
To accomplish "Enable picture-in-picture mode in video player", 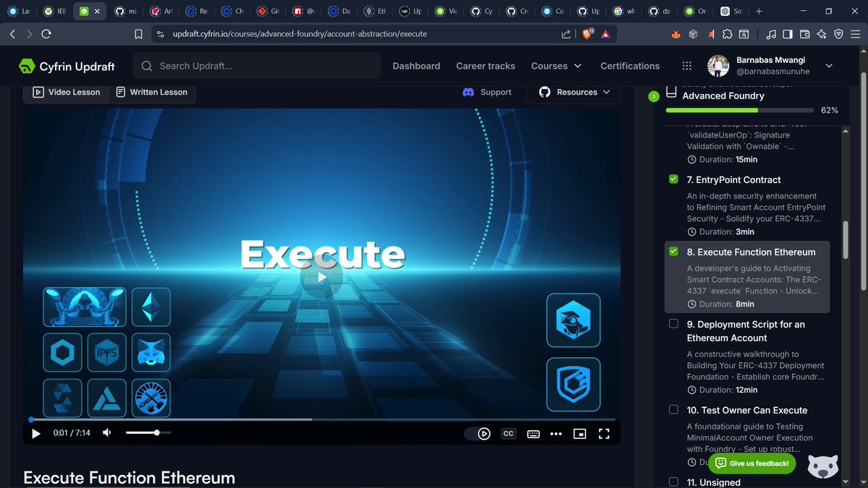I will tap(579, 434).
